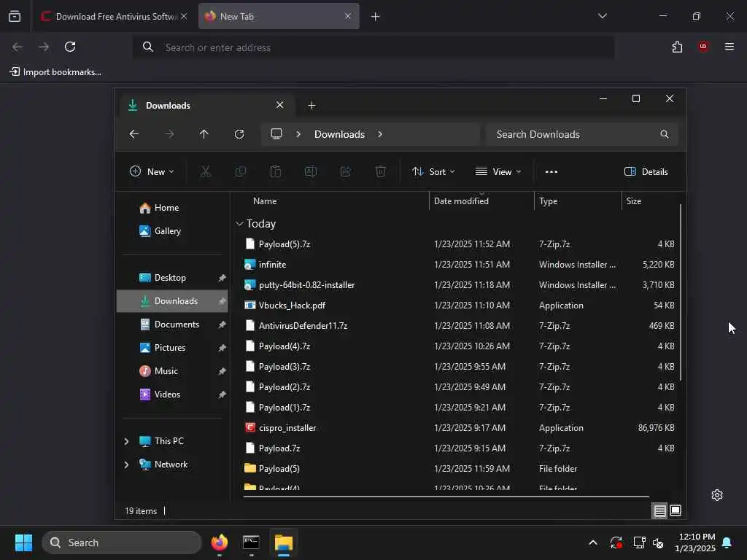Click the PC monitor icon in the address bar
The height and width of the screenshot is (560, 747).
pyautogui.click(x=276, y=134)
